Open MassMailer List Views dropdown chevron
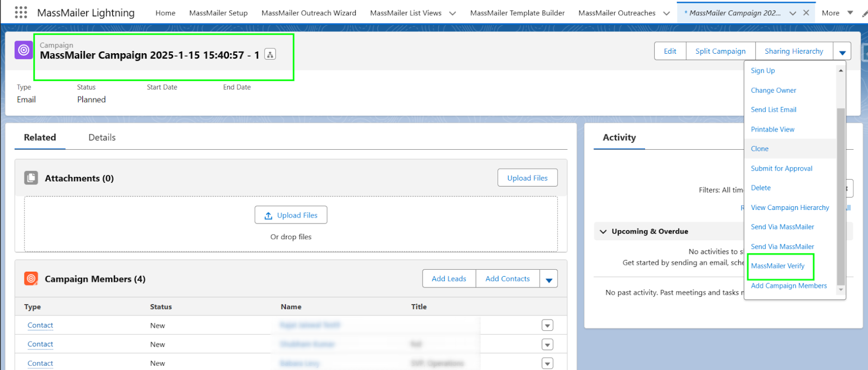This screenshot has width=868, height=370. pyautogui.click(x=452, y=13)
